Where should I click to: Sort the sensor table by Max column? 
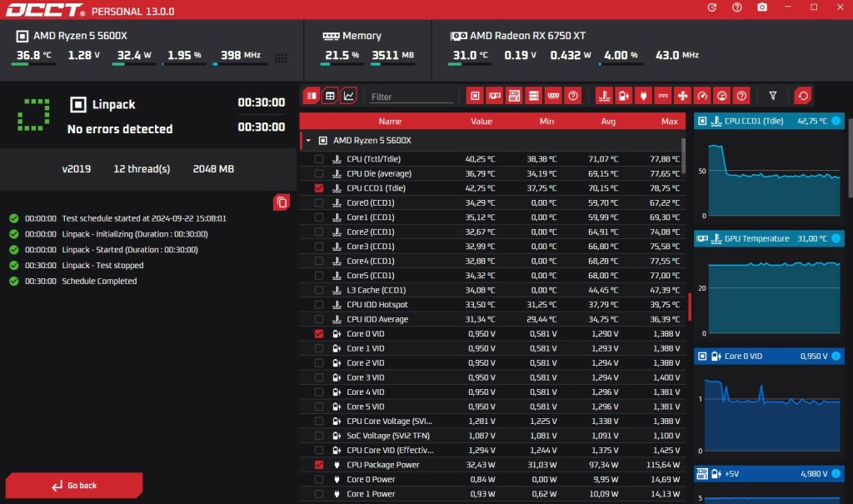[669, 122]
